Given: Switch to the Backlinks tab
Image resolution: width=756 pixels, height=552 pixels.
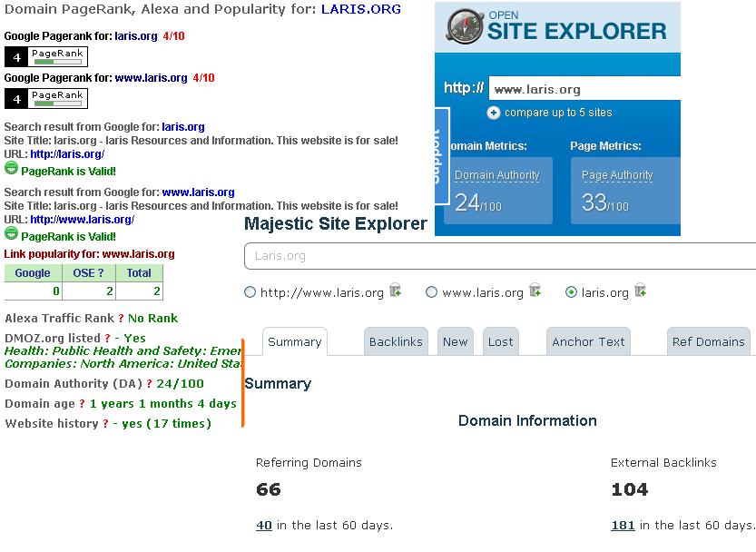Looking at the screenshot, I should (x=396, y=341).
